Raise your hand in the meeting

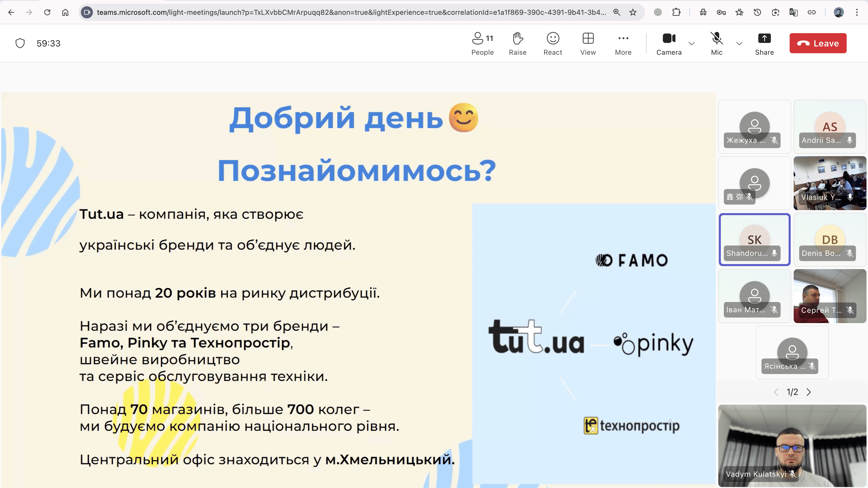(518, 43)
